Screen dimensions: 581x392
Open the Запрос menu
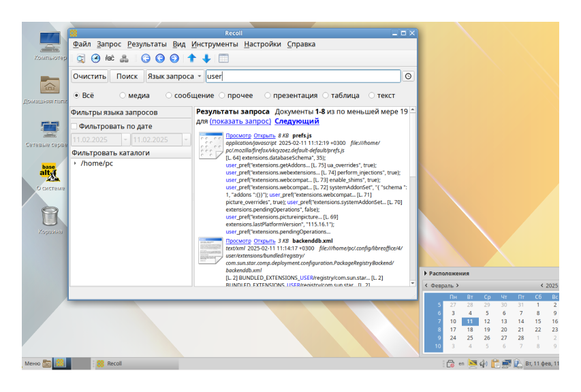point(109,44)
